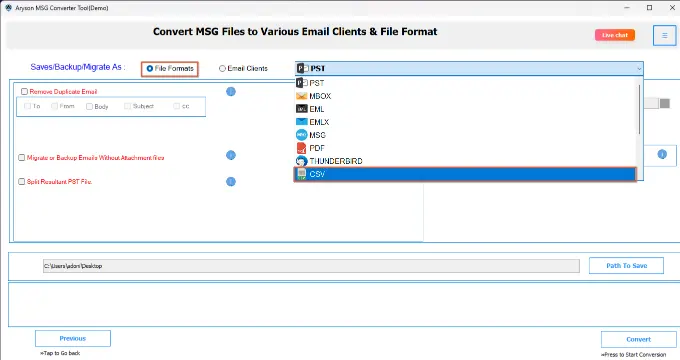
Task: Choose EML from the format list
Action: (x=466, y=109)
